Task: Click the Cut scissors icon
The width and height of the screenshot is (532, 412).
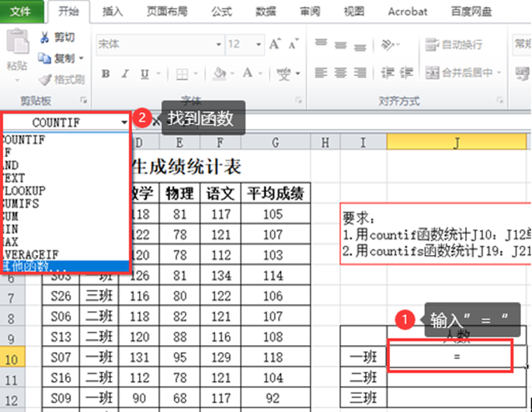Action: pyautogui.click(x=44, y=37)
